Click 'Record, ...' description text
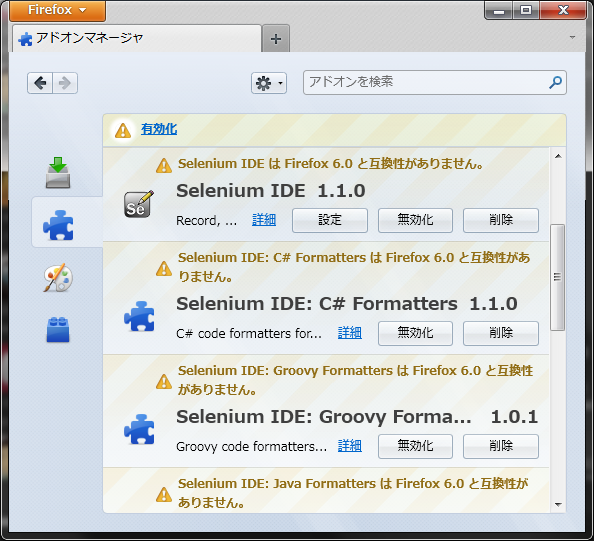This screenshot has height=541, width=594. coord(206,220)
